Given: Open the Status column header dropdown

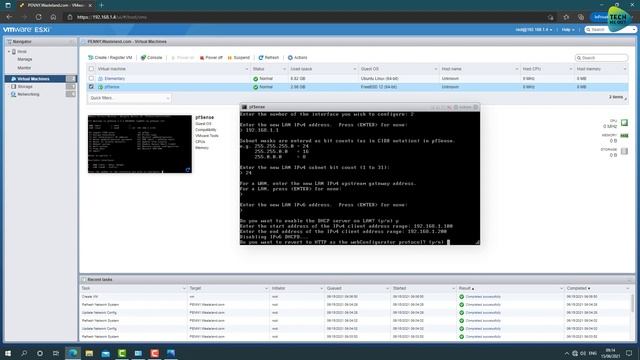Looking at the screenshot, I should pyautogui.click(x=284, y=69).
